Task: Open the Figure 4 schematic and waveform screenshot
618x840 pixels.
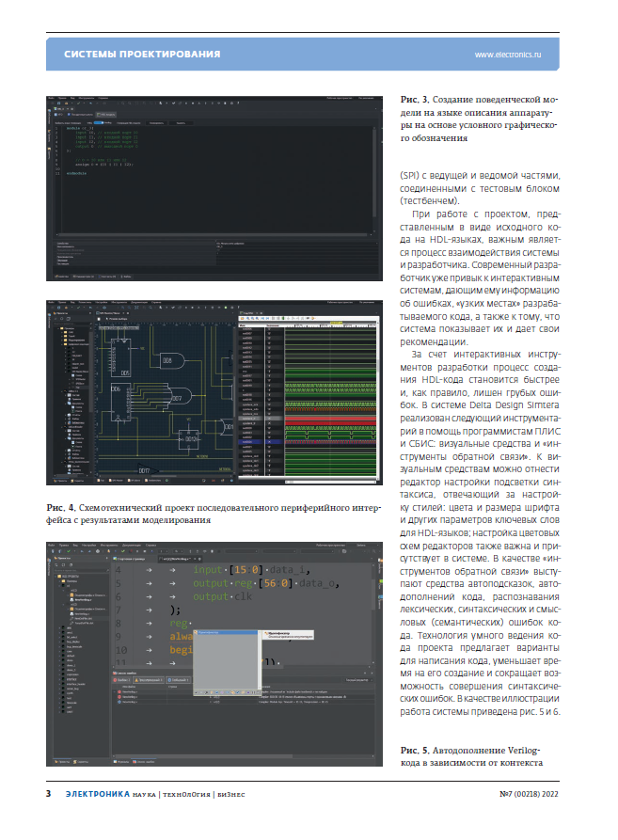Action: click(214, 392)
